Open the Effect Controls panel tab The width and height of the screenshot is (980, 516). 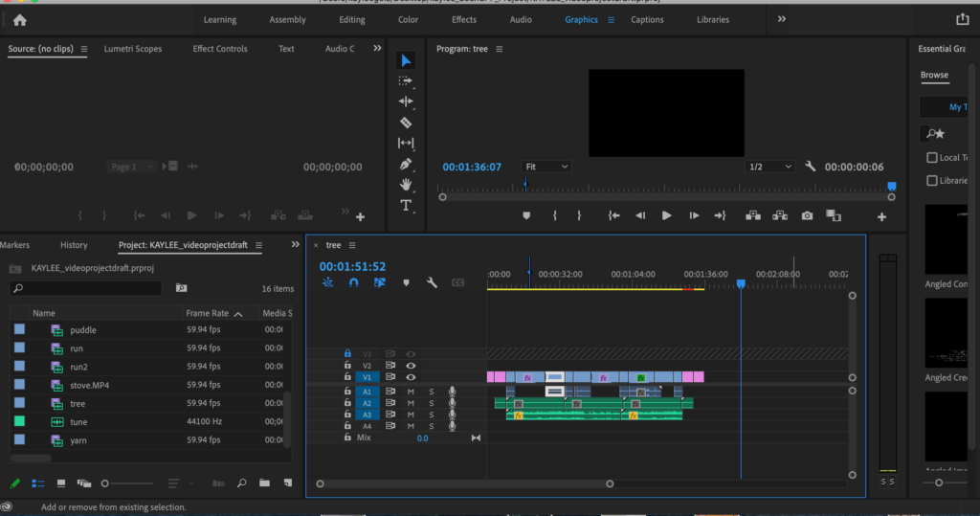[220, 49]
